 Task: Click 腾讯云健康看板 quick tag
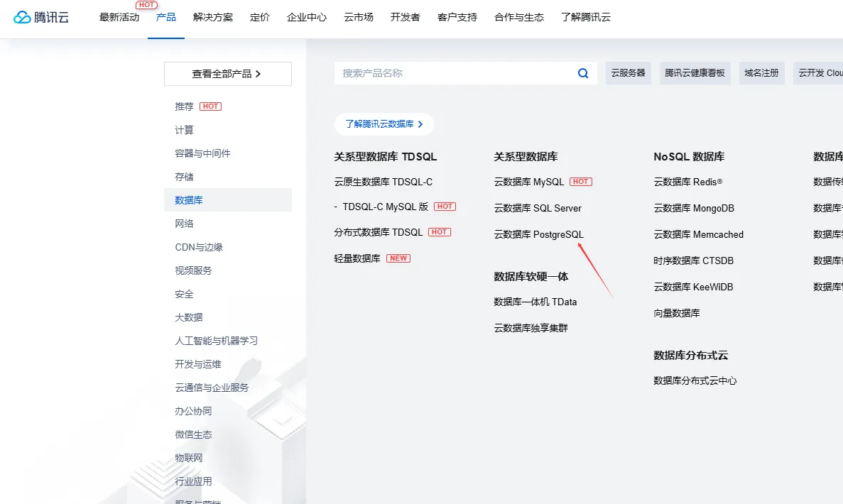[695, 73]
